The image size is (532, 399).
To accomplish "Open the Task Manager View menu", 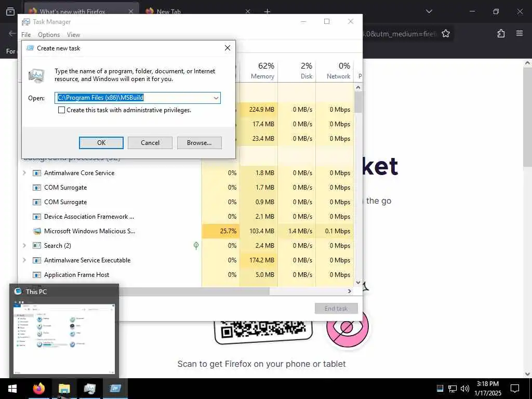I will [73, 35].
